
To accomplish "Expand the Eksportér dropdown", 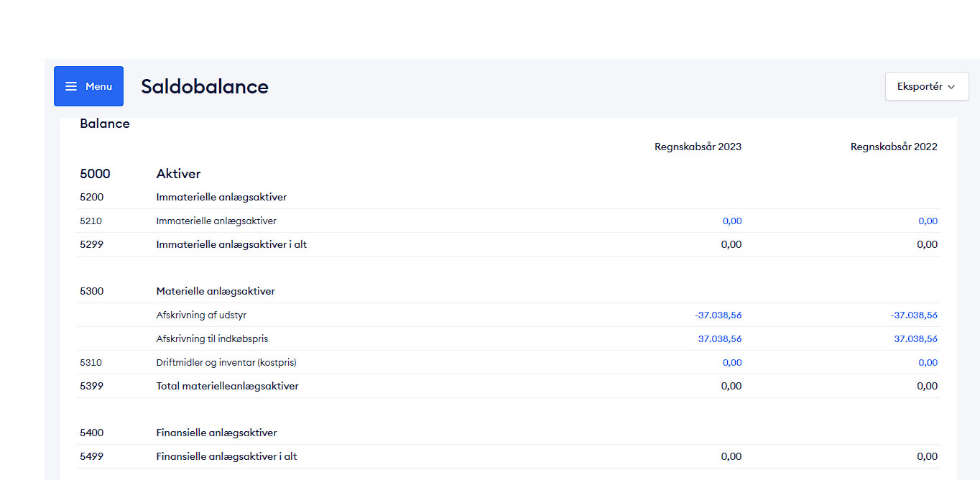I will coord(926,86).
